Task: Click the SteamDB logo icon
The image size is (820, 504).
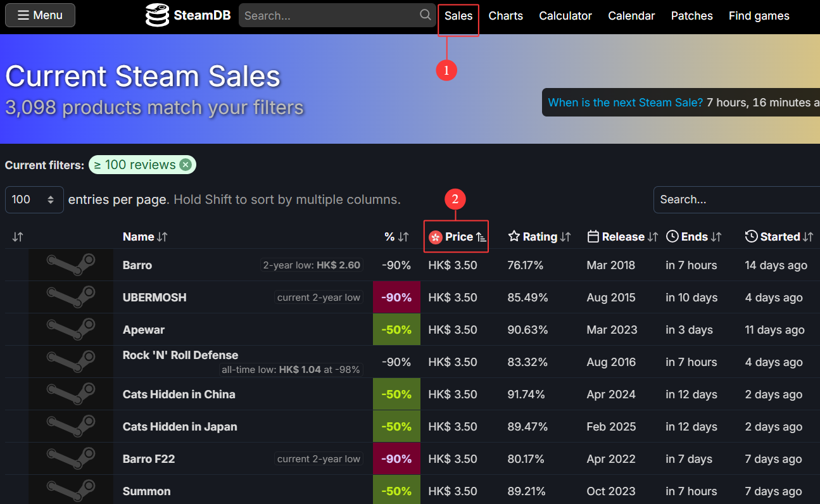Action: pos(157,15)
